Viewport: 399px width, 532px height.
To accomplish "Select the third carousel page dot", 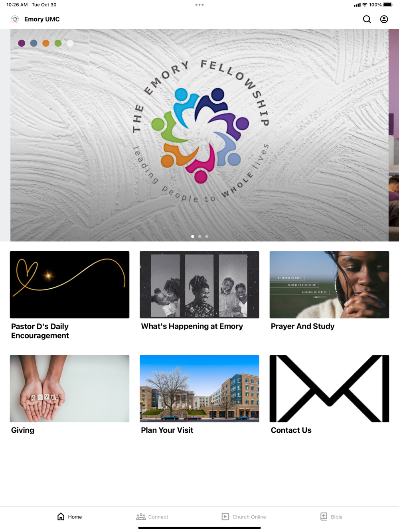I will click(206, 236).
